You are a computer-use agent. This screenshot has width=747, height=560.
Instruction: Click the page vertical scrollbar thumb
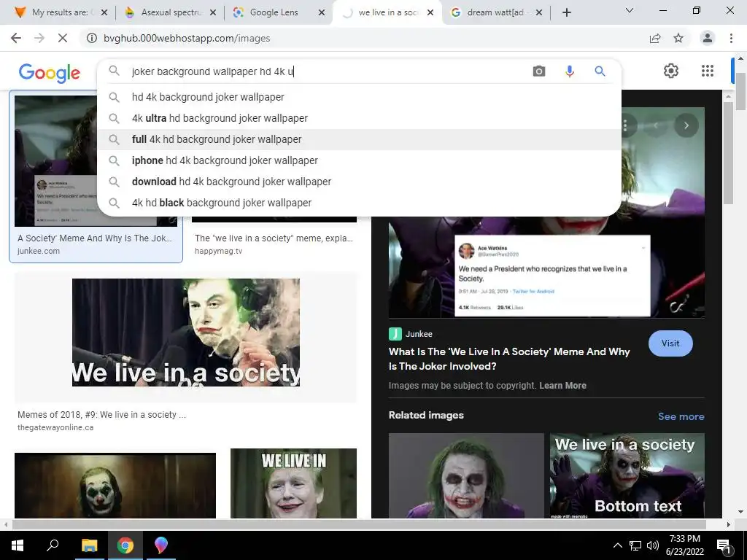click(x=741, y=91)
